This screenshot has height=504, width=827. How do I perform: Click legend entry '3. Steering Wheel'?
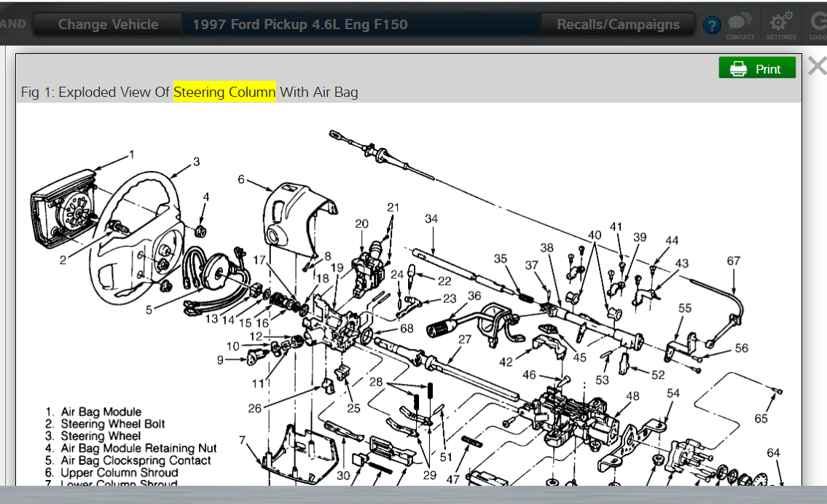click(93, 436)
